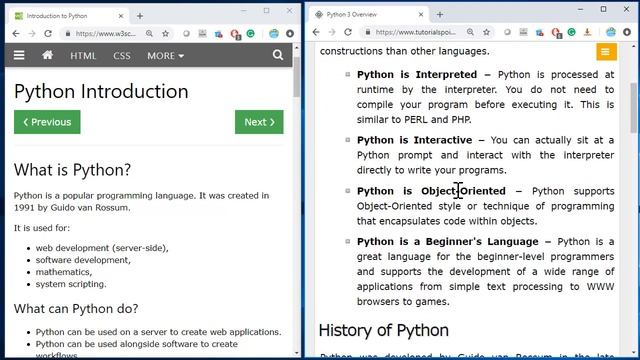
Task: Zoom icon in right browser address bar
Action: tap(470, 32)
